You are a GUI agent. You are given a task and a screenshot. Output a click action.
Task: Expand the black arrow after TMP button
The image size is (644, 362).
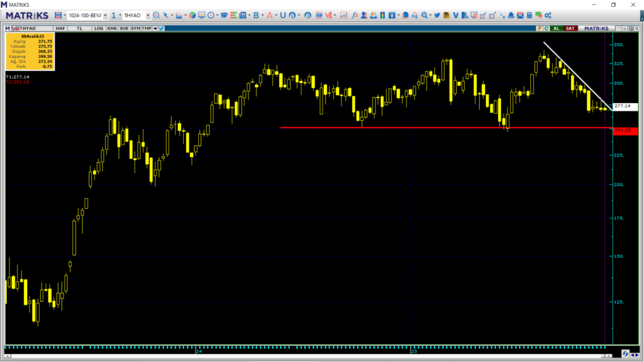[x=155, y=28]
